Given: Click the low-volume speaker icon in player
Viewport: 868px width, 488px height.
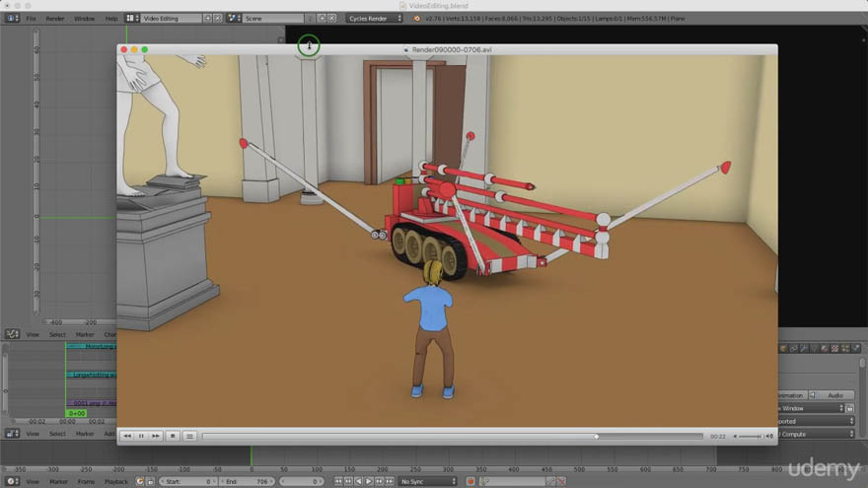Looking at the screenshot, I should (735, 436).
